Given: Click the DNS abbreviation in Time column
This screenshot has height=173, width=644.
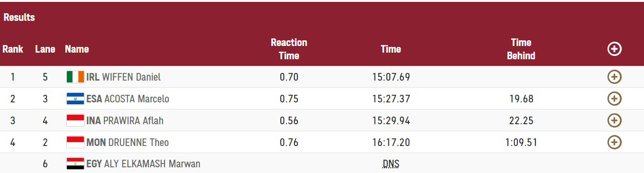Looking at the screenshot, I should tap(391, 164).
